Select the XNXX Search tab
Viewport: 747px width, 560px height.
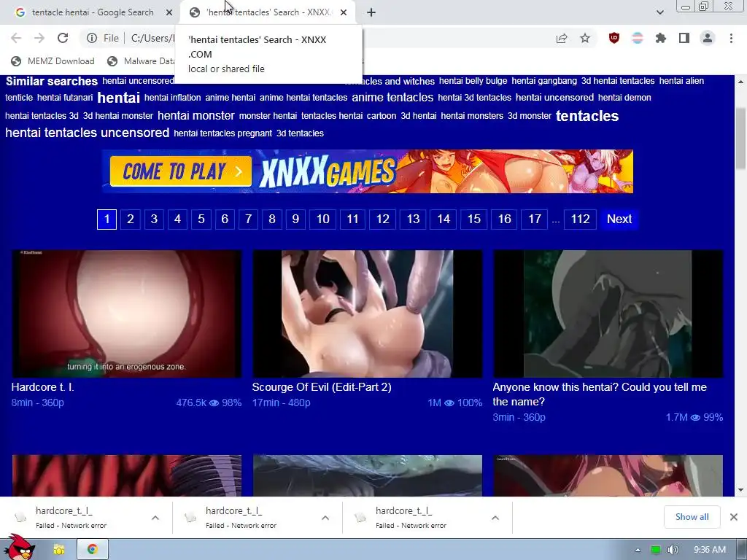click(268, 12)
